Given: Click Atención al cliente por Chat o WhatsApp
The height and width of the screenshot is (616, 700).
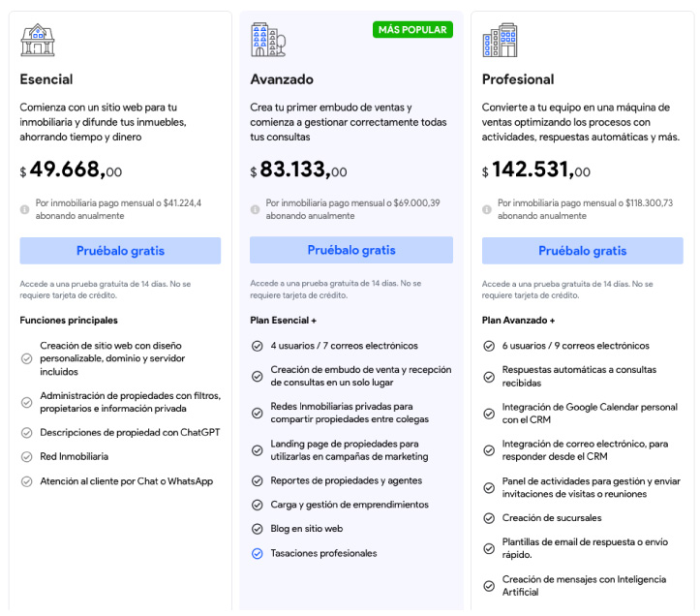Looking at the screenshot, I should [126, 481].
